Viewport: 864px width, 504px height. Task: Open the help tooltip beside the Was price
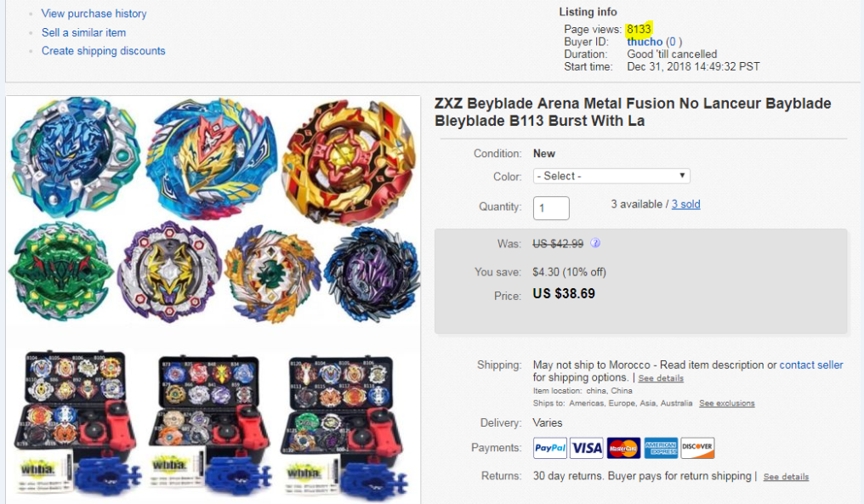596,243
